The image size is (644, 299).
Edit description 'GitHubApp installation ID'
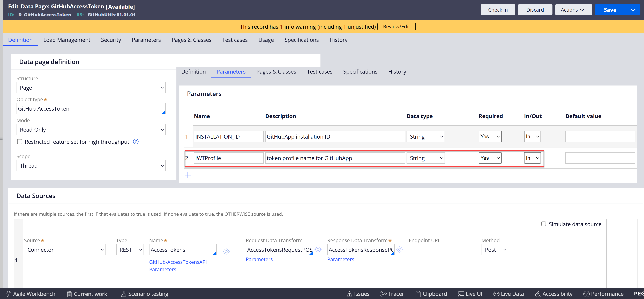pyautogui.click(x=335, y=137)
